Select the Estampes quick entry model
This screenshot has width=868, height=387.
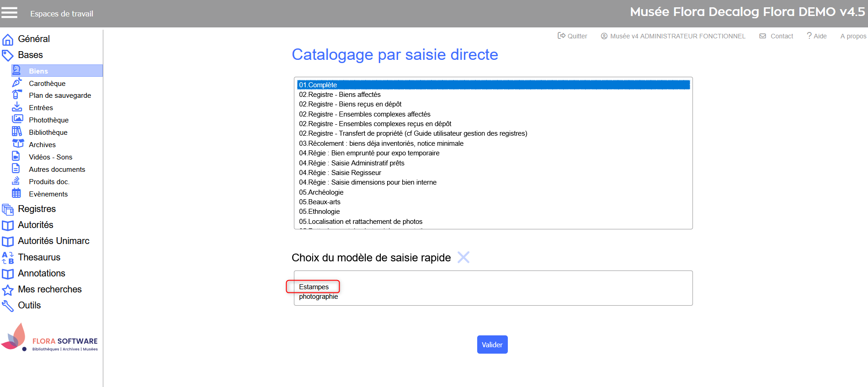tap(314, 287)
